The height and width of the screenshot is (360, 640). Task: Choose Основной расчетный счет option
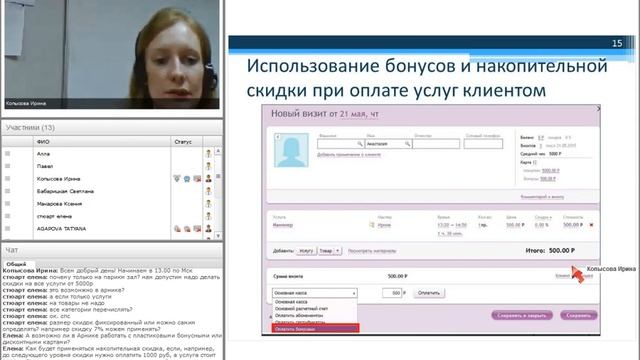click(315, 309)
